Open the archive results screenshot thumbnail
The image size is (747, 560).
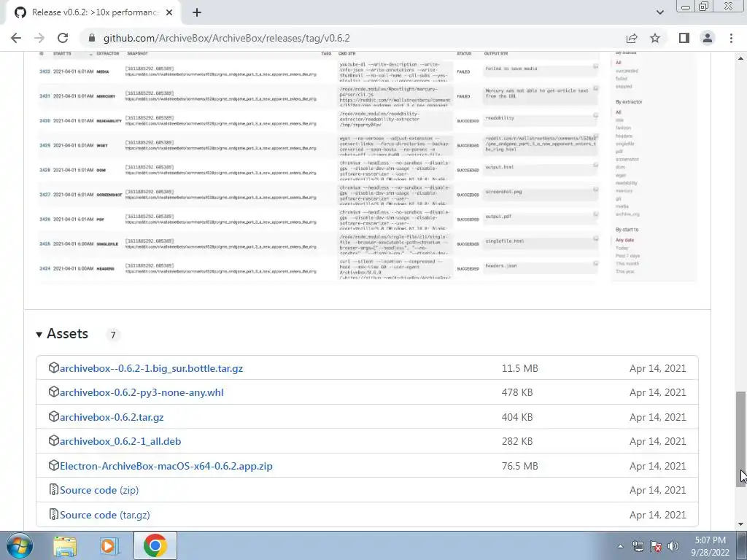click(367, 166)
